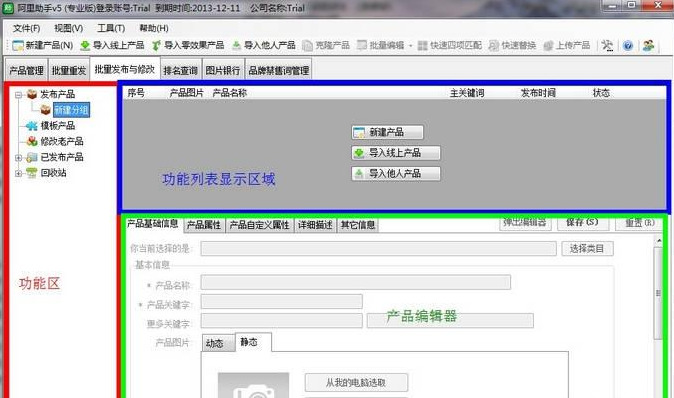Click the 产品关键字 input field
Screen dimensions: 674x398
point(282,302)
